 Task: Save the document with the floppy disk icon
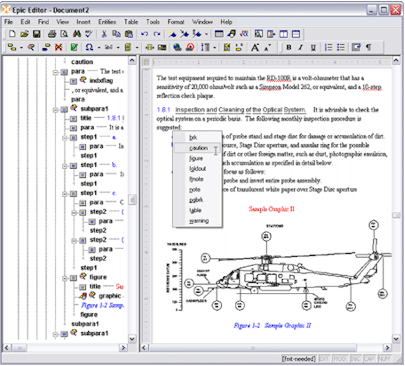[37, 34]
